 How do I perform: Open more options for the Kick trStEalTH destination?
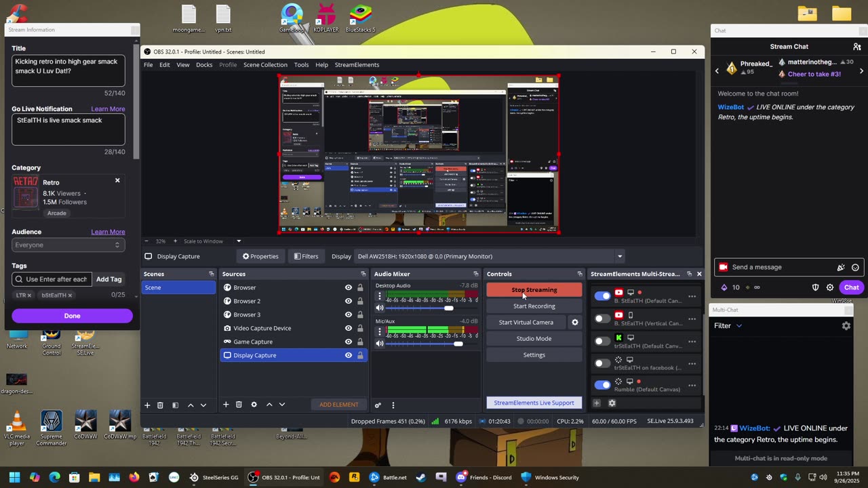tap(692, 341)
